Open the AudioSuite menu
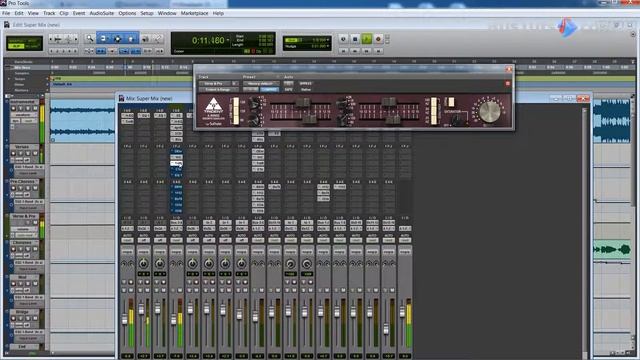The image size is (640, 360). pos(102,13)
